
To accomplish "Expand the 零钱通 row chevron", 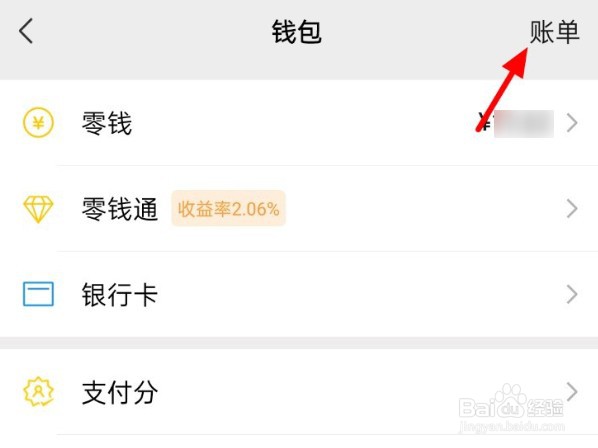I will click(x=572, y=209).
